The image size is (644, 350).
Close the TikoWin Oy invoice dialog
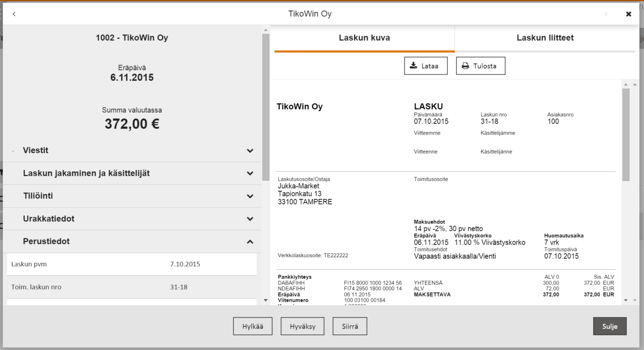point(629,14)
